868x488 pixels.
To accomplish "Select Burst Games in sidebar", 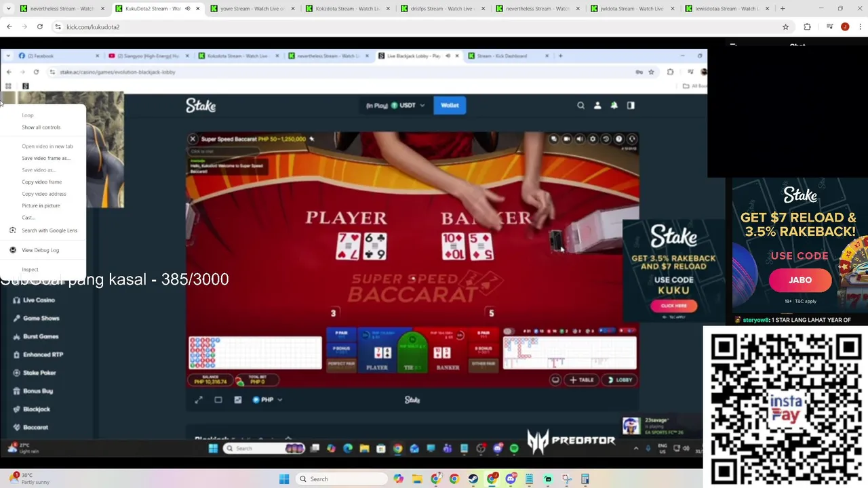I will click(x=41, y=336).
